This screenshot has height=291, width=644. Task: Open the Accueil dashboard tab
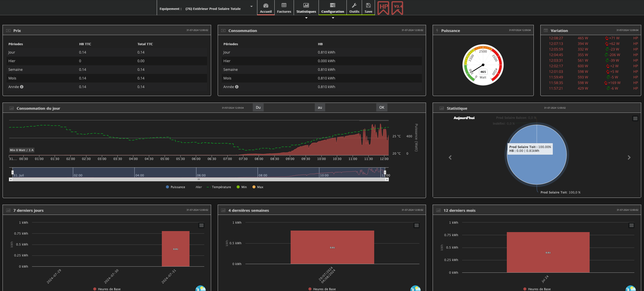(x=266, y=8)
